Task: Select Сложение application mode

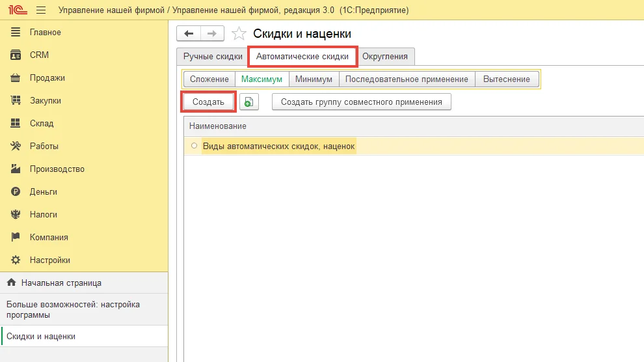Action: 209,79
